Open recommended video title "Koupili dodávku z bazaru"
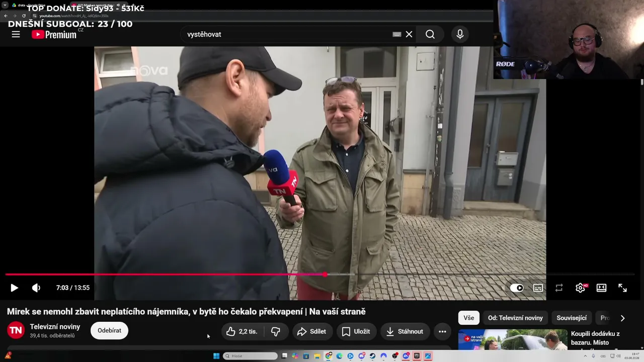644x362 pixels. click(x=595, y=338)
